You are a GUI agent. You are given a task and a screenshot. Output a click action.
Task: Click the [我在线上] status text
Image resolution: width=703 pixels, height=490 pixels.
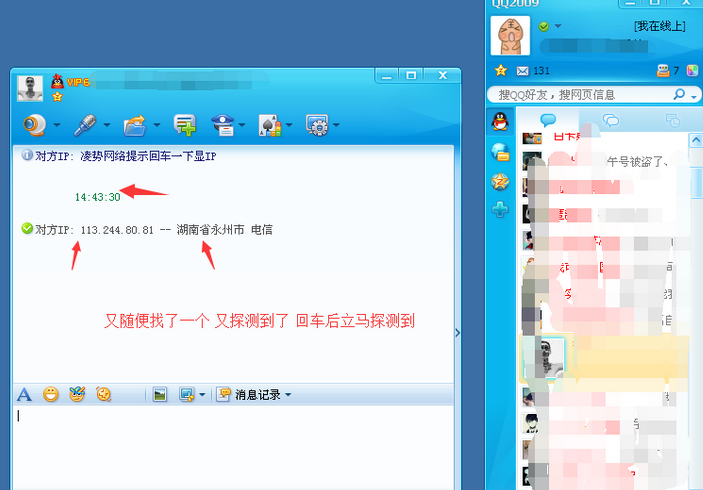tap(660, 26)
